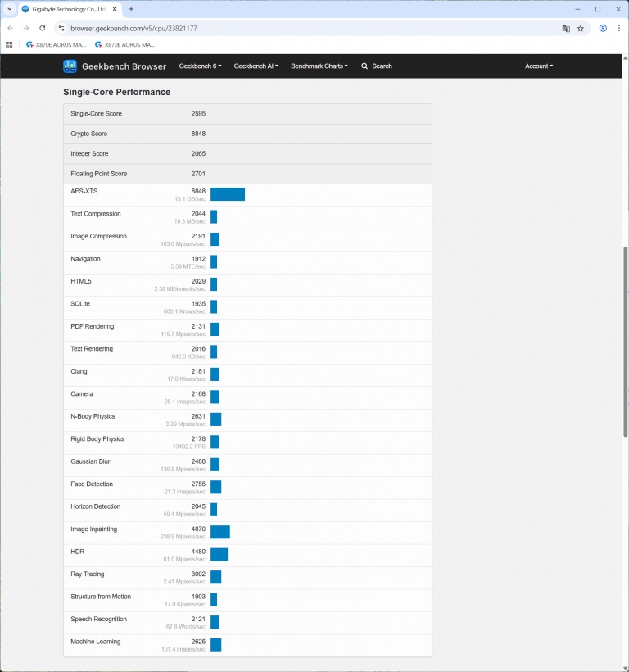Screen dimensions: 629x672
Task: Reload the page with the refresh icon
Action: 43,28
